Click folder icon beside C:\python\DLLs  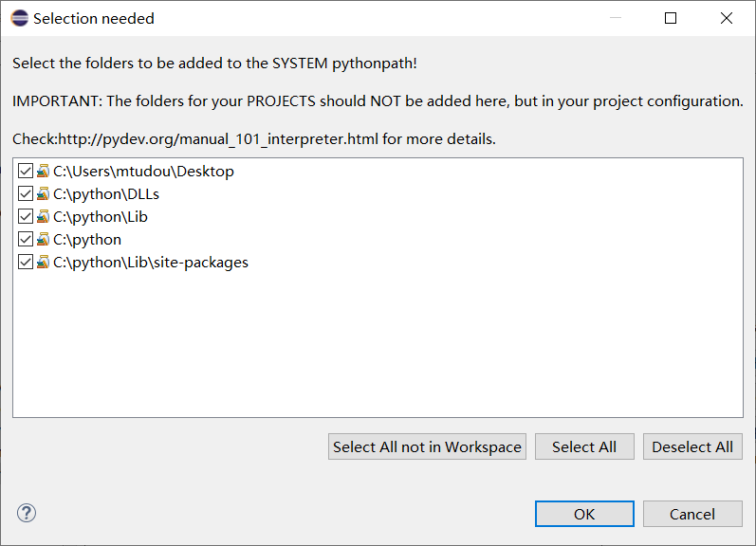coord(43,194)
